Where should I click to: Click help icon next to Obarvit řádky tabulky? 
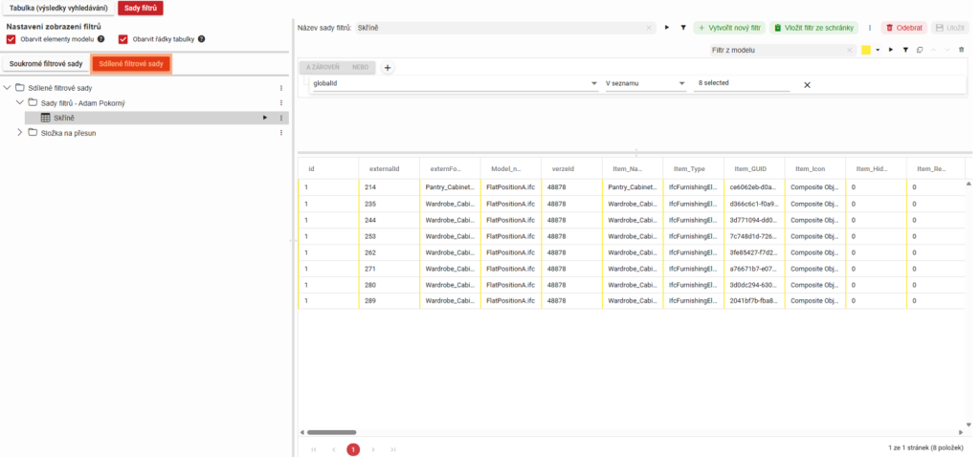[x=202, y=39]
